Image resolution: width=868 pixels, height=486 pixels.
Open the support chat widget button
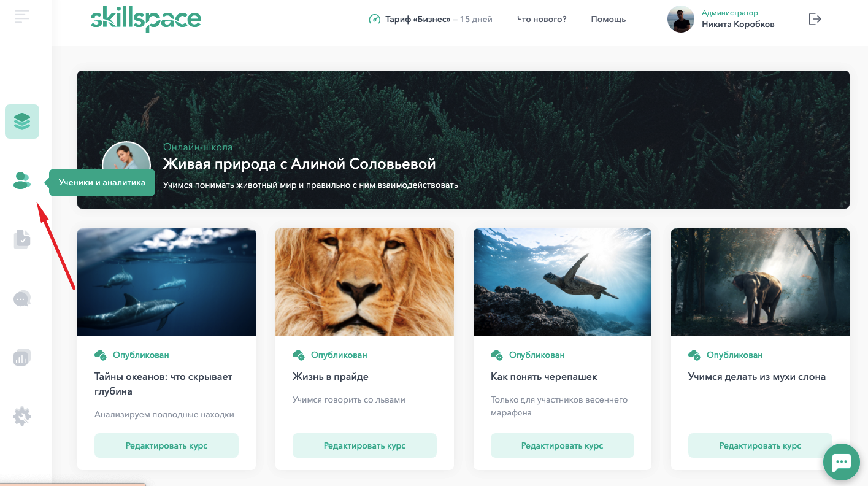click(842, 461)
